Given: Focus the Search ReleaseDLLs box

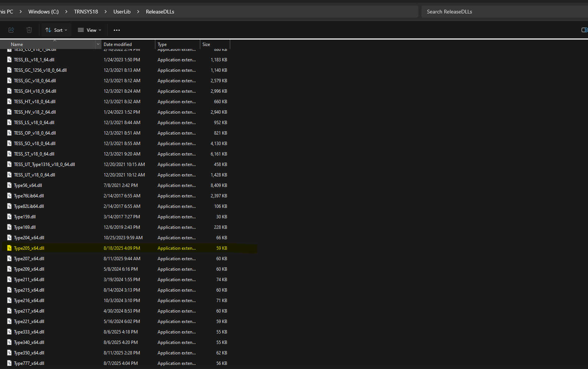Looking at the screenshot, I should coord(502,12).
